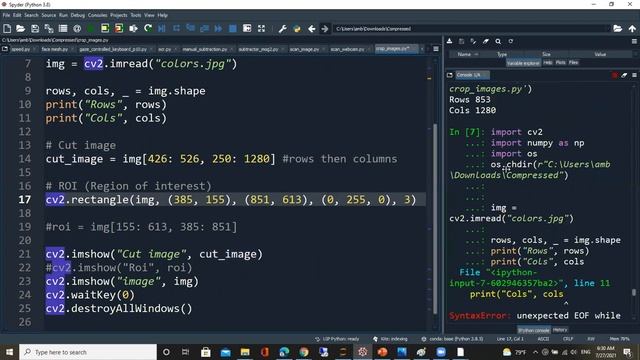640x360 pixels.
Task: Save the current file
Action: tap(35, 29)
